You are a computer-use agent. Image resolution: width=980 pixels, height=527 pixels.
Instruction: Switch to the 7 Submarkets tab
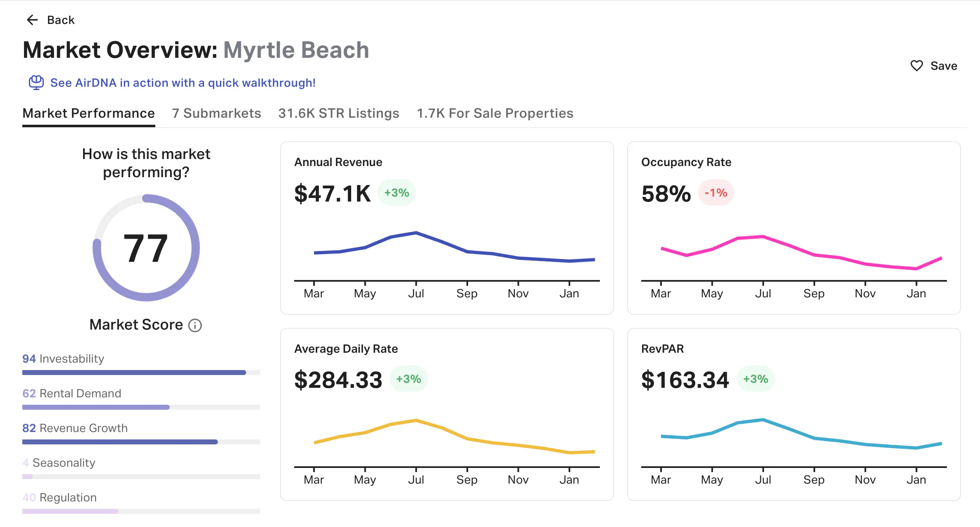tap(216, 113)
